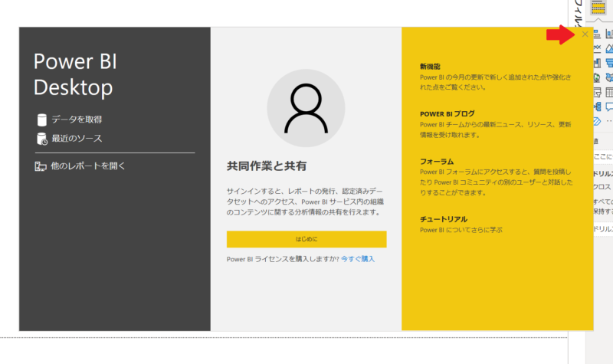
Task: Open more visuals ellipsis
Action: tap(609, 122)
